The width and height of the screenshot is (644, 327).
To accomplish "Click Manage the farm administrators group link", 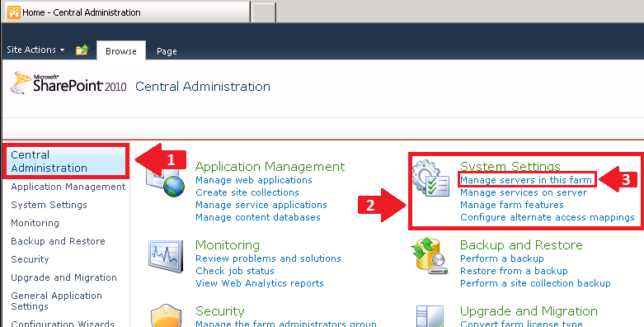I will pyautogui.click(x=286, y=324).
